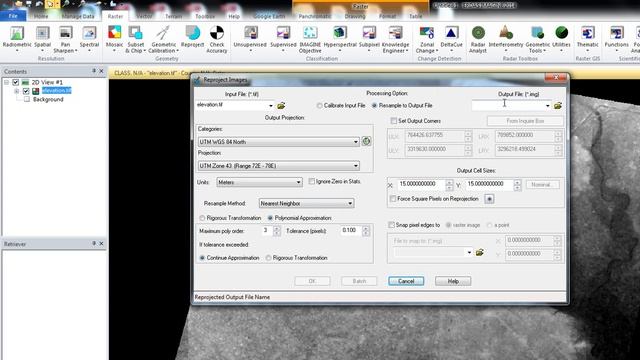The height and width of the screenshot is (360, 640).
Task: Expand the elevation.tif tree node
Action: click(16, 91)
